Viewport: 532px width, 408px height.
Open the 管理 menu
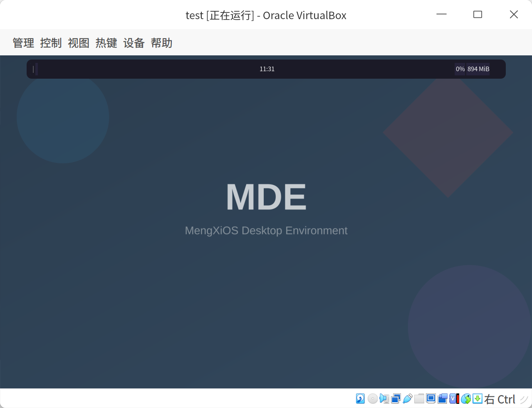23,43
